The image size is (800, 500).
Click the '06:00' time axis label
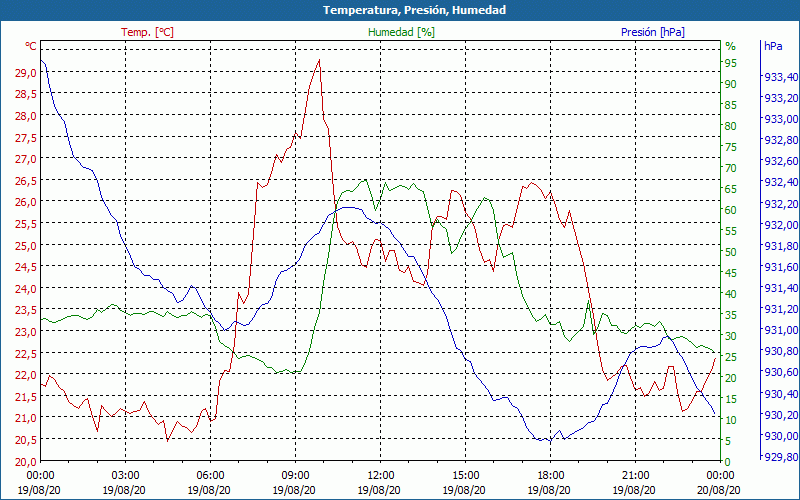[210, 476]
